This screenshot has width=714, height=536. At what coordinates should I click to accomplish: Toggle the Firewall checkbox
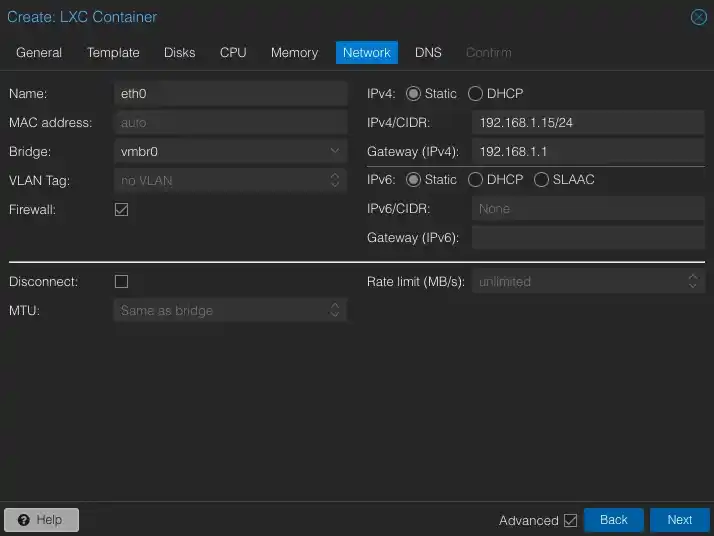tap(122, 209)
